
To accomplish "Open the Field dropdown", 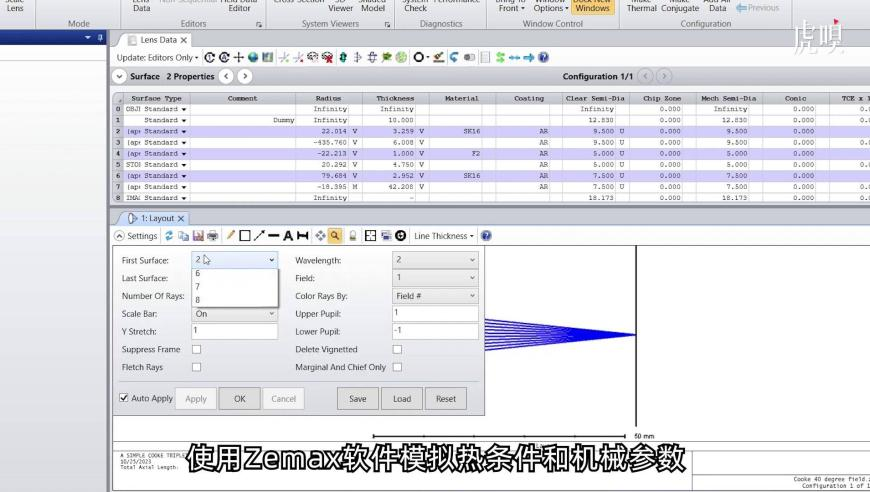I will (435, 277).
